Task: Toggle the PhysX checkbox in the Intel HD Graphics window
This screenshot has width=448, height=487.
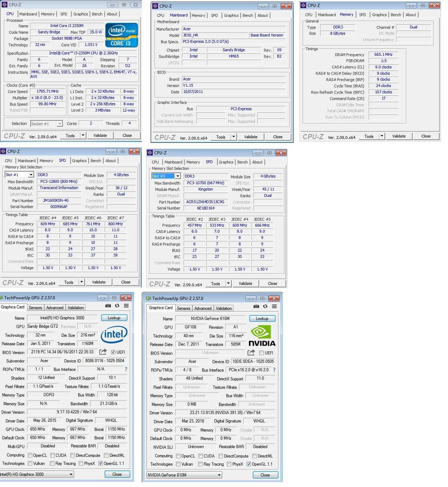Action: point(81,463)
